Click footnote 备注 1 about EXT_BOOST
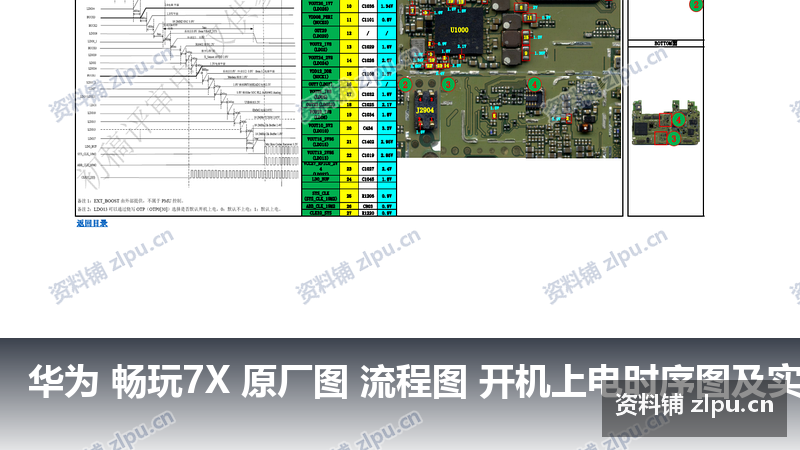Screen dimensions: 800x450 click(130, 201)
